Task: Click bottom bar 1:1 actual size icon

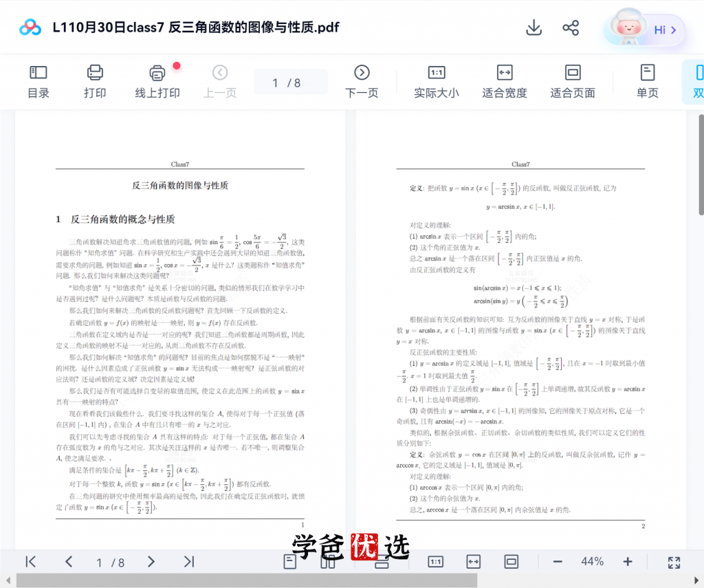Action: (435, 561)
